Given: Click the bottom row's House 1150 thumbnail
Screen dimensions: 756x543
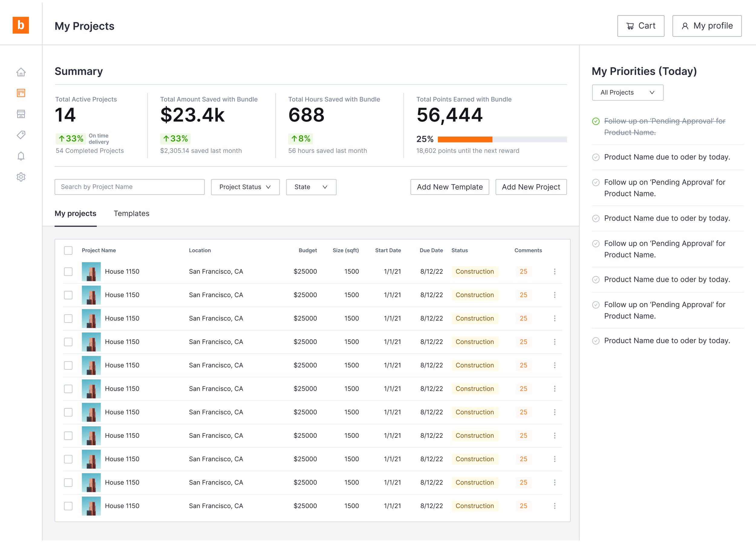Looking at the screenshot, I should point(91,506).
